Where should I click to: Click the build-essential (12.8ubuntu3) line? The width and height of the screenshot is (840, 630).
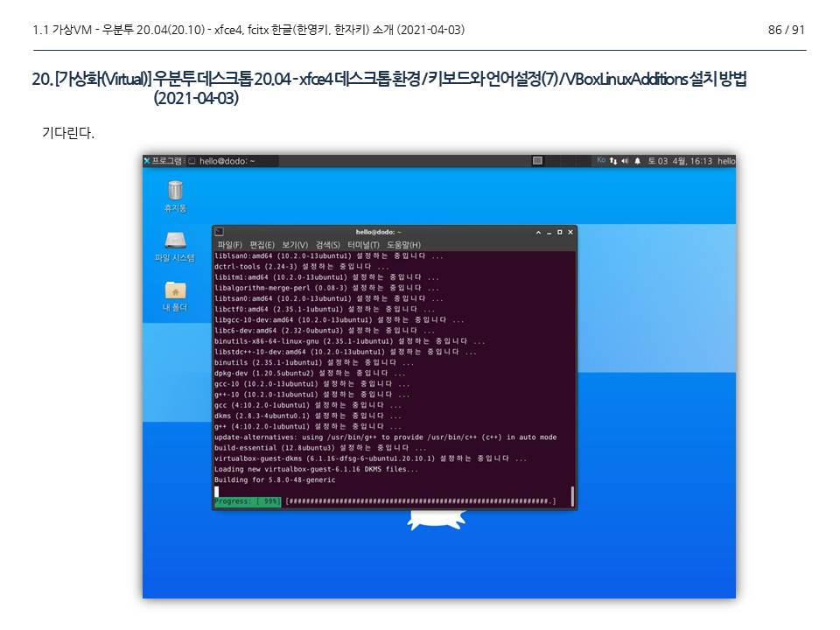coord(320,448)
